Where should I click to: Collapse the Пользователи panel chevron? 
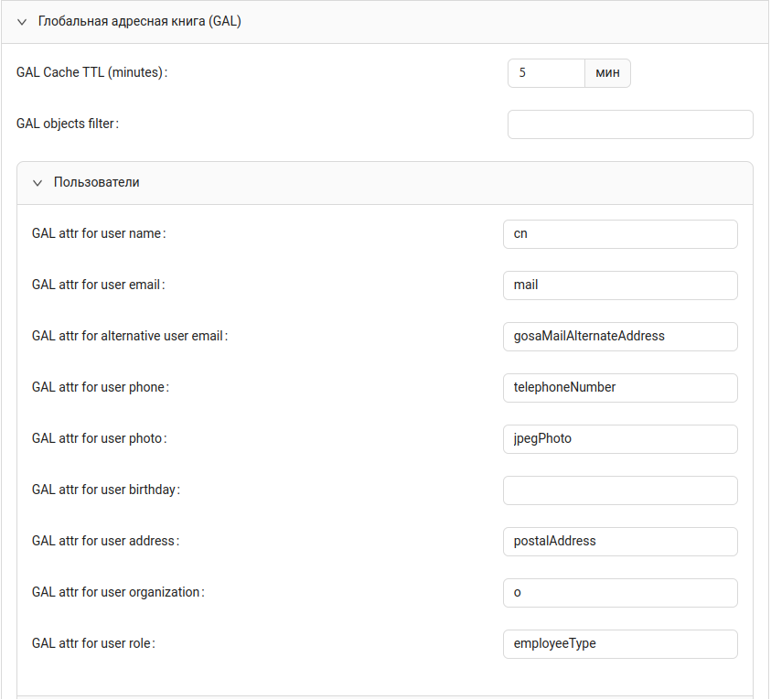pos(37,183)
